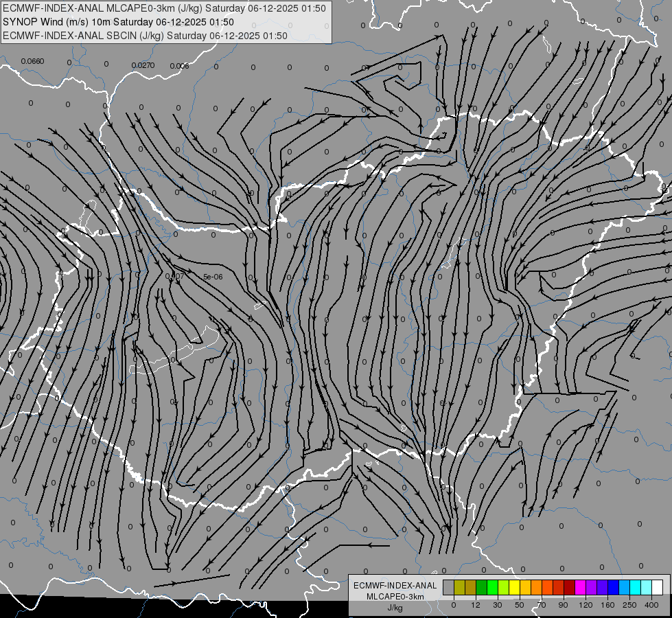Image resolution: width=672 pixels, height=618 pixels.
Task: Click the map data value '0.0660'
Action: pyautogui.click(x=32, y=61)
